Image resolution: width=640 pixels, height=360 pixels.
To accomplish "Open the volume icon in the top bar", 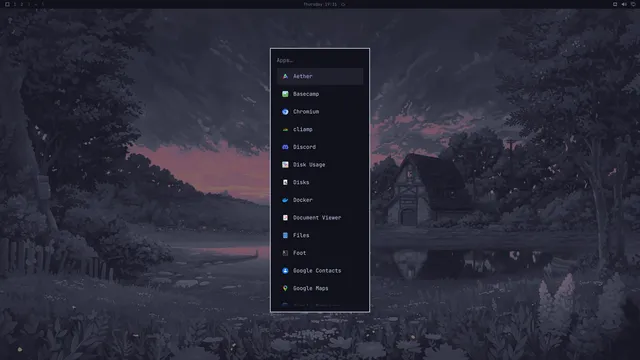I will [624, 4].
